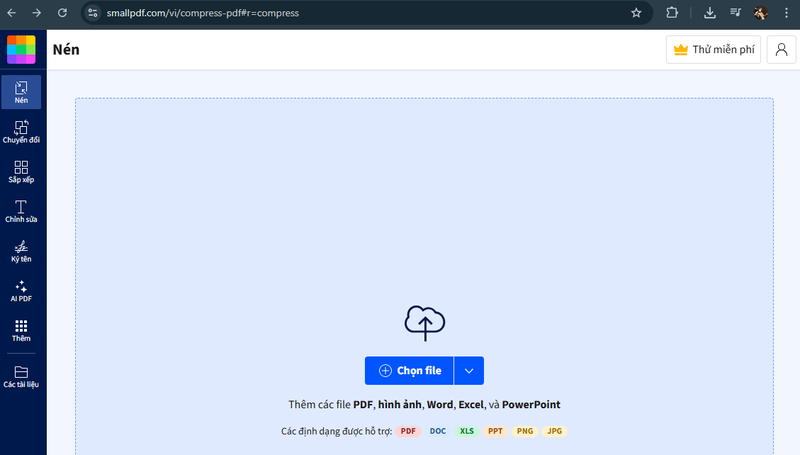Click the Thử miễn phí button
This screenshot has height=455, width=800.
[x=713, y=49]
